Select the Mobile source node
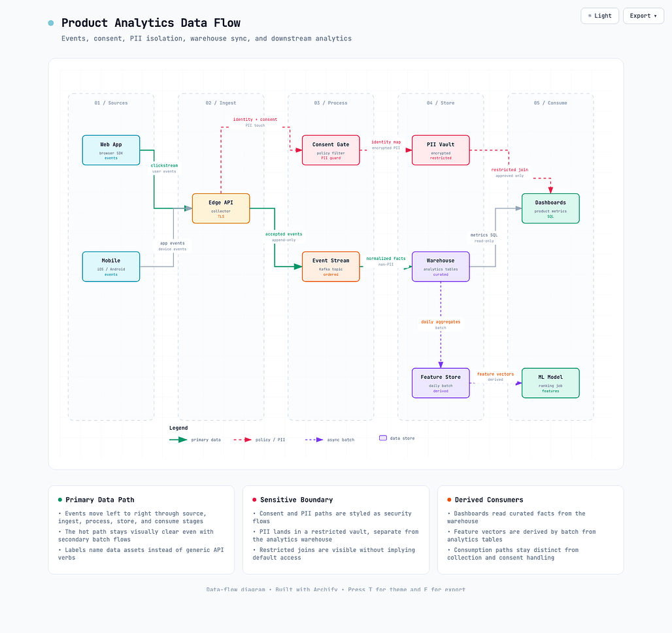The height and width of the screenshot is (633, 672). [111, 267]
